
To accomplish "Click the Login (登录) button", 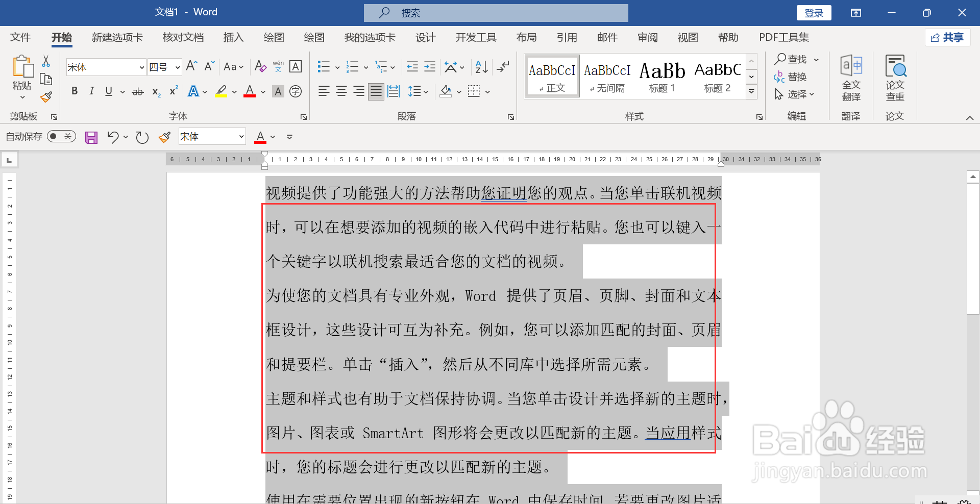I will pos(814,13).
